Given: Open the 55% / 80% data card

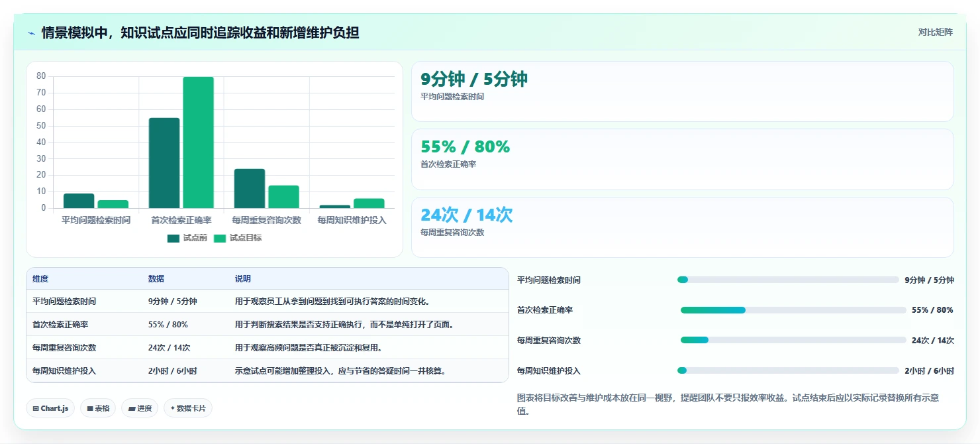Looking at the screenshot, I should [683, 160].
